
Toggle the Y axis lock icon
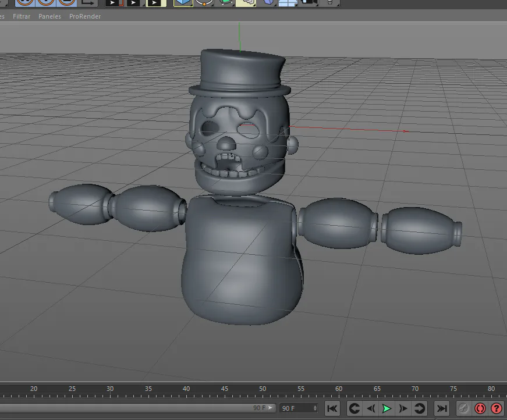click(46, 2)
